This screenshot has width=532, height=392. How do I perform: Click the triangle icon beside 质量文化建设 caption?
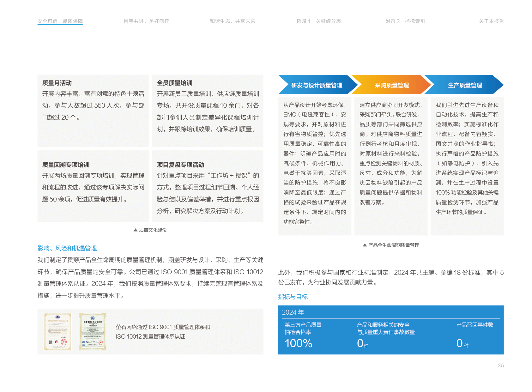click(136, 230)
